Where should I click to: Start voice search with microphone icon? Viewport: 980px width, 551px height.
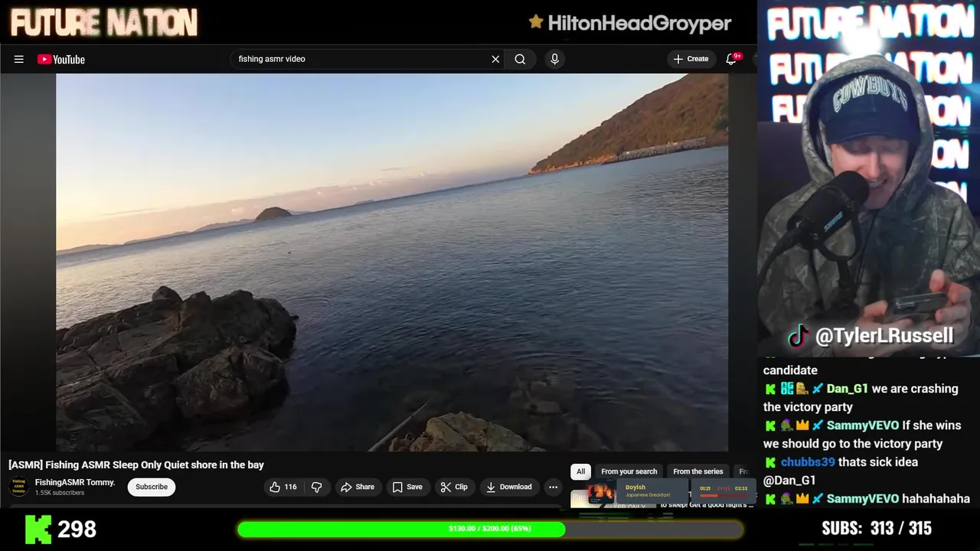pyautogui.click(x=555, y=59)
